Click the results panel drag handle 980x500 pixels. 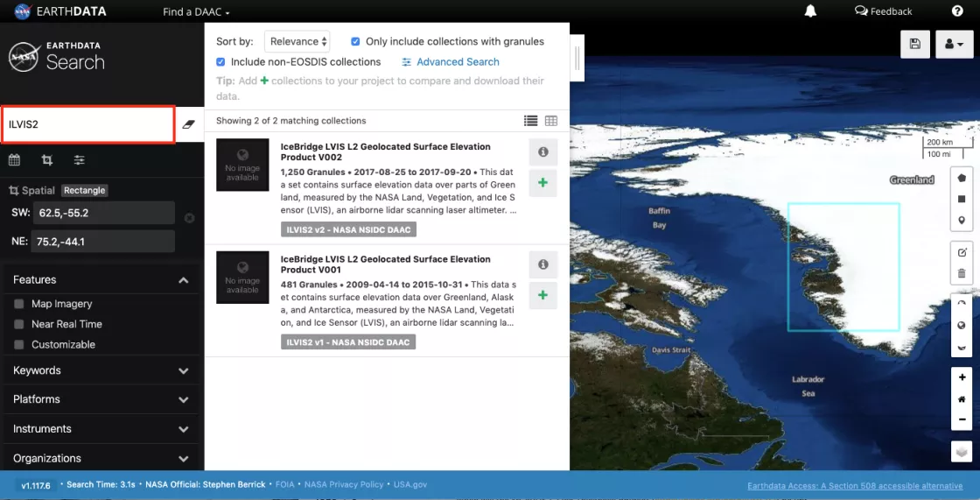(x=577, y=58)
